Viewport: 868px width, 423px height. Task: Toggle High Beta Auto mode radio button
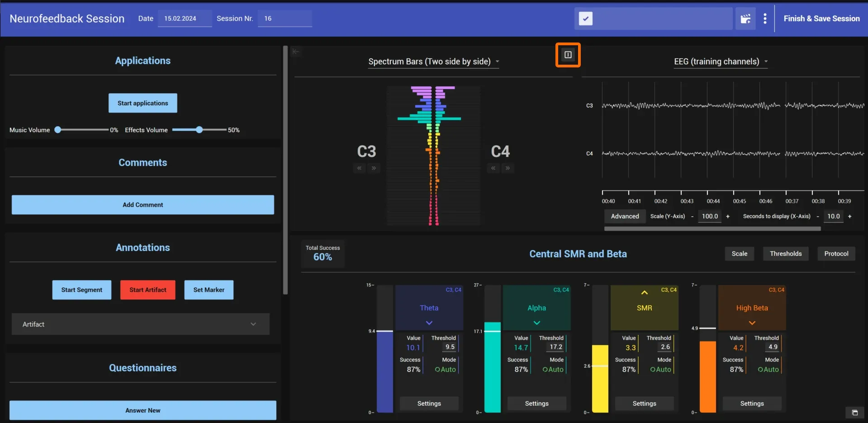coord(760,370)
